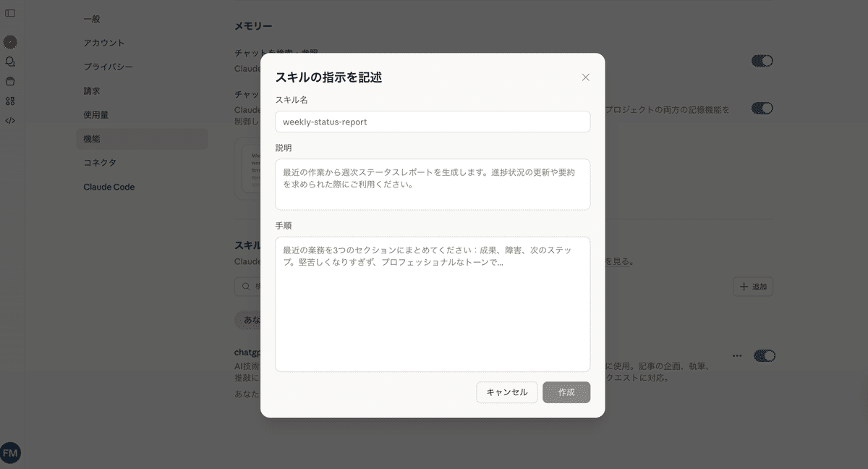Open the code brackets icon in sidebar

10,121
